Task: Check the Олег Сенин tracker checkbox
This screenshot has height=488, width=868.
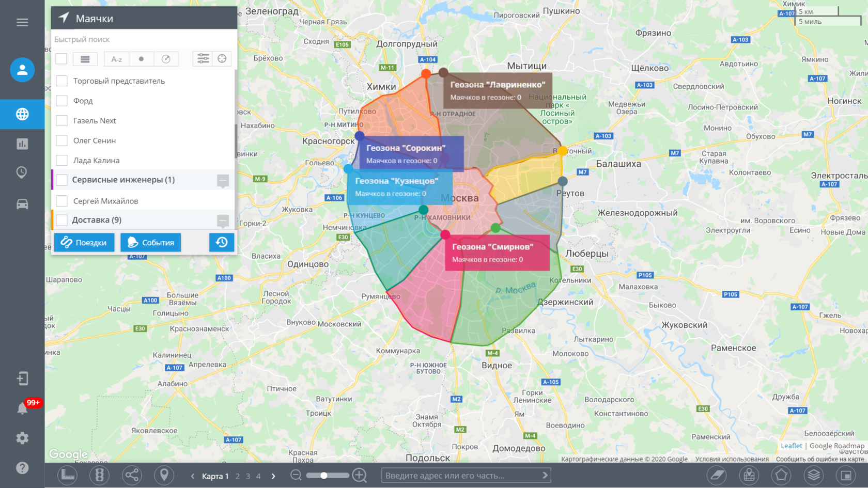Action: pos(61,140)
